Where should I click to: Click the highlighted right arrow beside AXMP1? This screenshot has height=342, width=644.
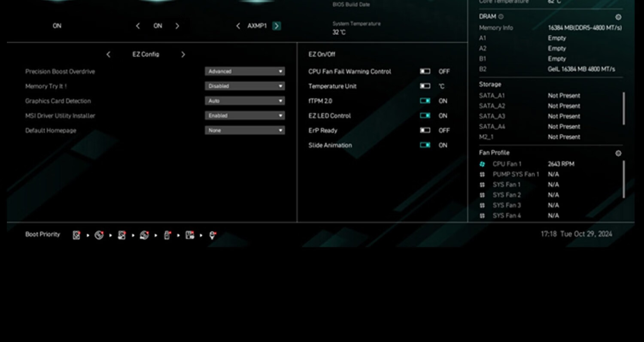276,26
